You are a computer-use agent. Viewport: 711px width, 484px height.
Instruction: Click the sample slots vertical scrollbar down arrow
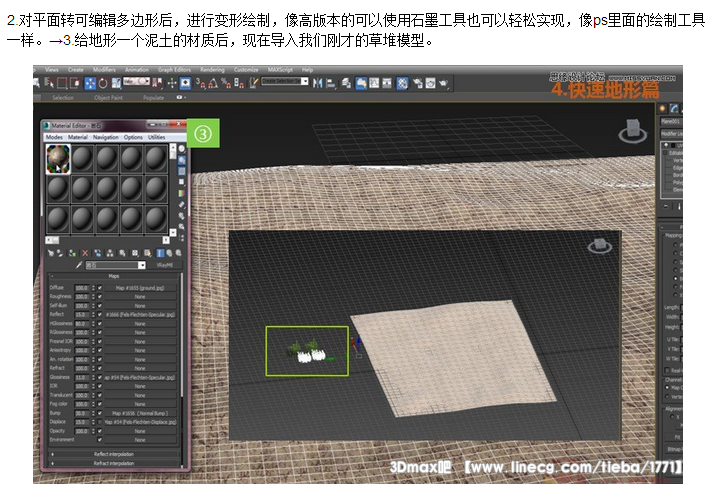coord(173,232)
